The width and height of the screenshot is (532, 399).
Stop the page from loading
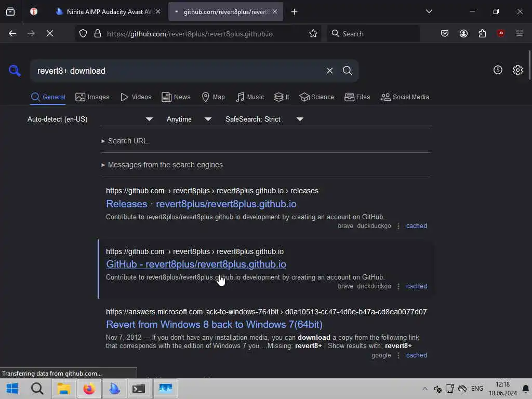click(x=50, y=33)
